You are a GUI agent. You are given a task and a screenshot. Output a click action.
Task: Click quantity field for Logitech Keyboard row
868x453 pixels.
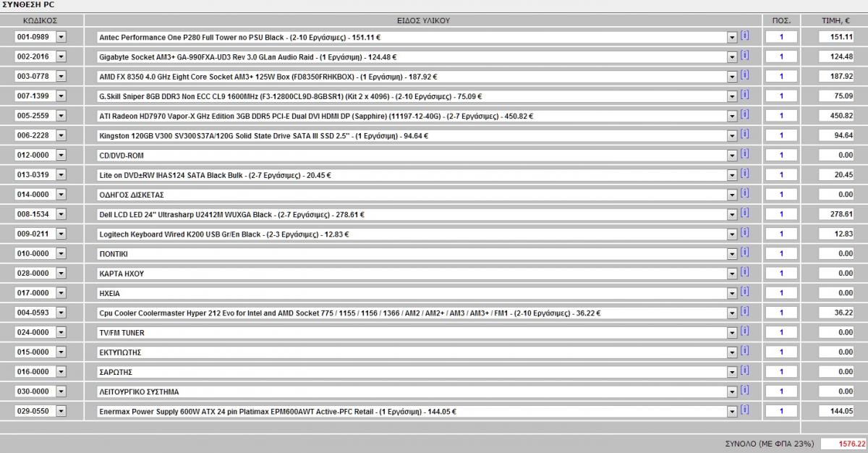[782, 234]
